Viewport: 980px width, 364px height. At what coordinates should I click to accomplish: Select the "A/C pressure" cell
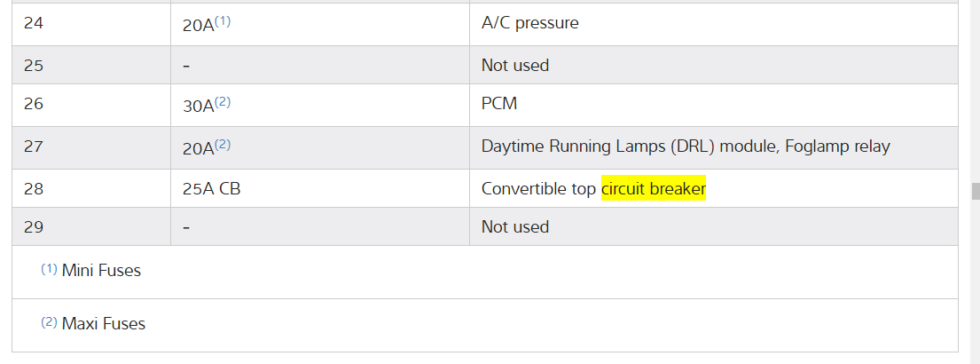529,23
